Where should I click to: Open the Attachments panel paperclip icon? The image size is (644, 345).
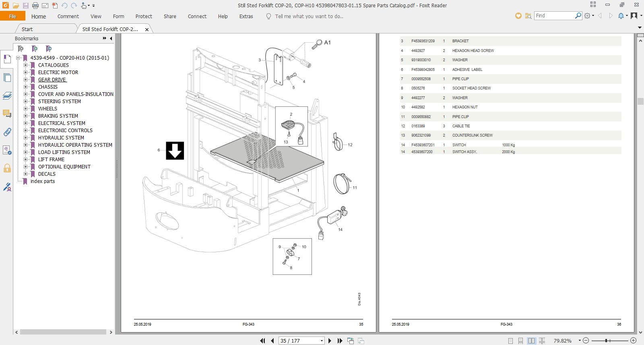pos(7,132)
